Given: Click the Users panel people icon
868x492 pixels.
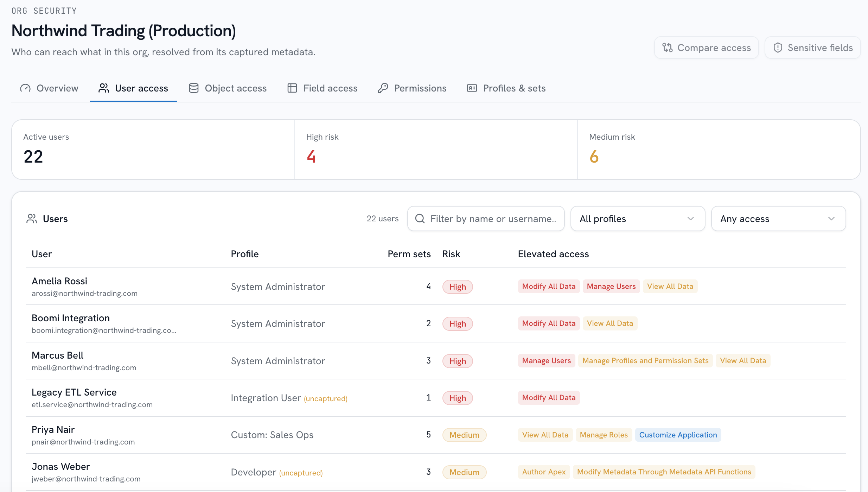Looking at the screenshot, I should pyautogui.click(x=32, y=219).
